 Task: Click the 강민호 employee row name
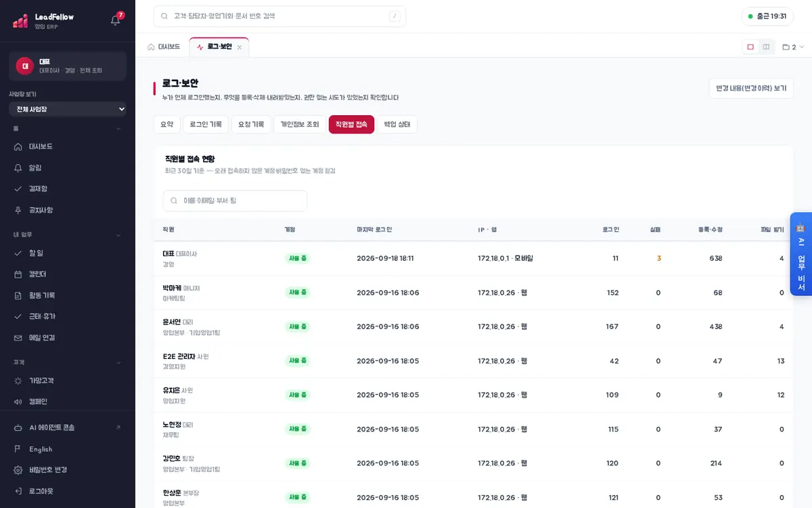172,459
